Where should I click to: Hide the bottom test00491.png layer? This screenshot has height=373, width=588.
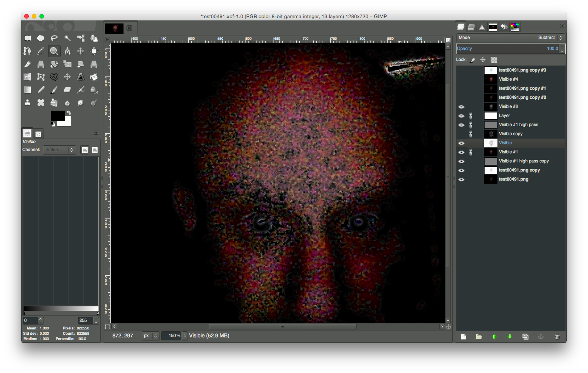[461, 179]
